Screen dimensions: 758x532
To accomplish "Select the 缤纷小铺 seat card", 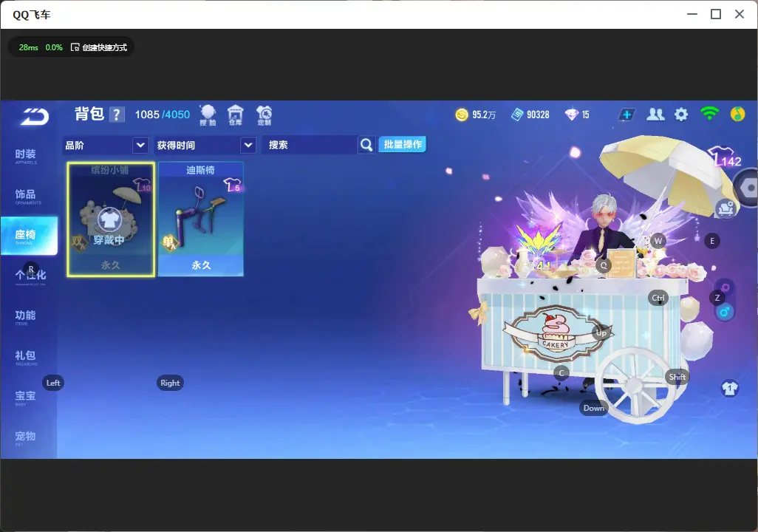I will (x=111, y=219).
